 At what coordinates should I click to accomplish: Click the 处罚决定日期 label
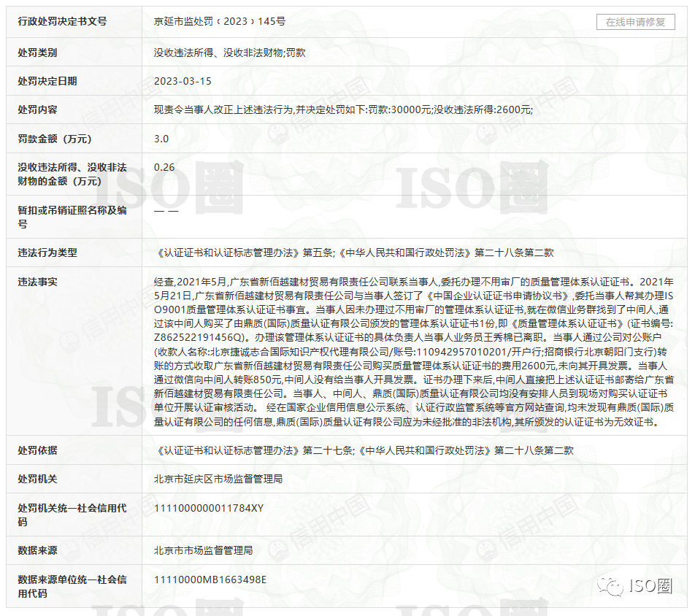(x=47, y=81)
